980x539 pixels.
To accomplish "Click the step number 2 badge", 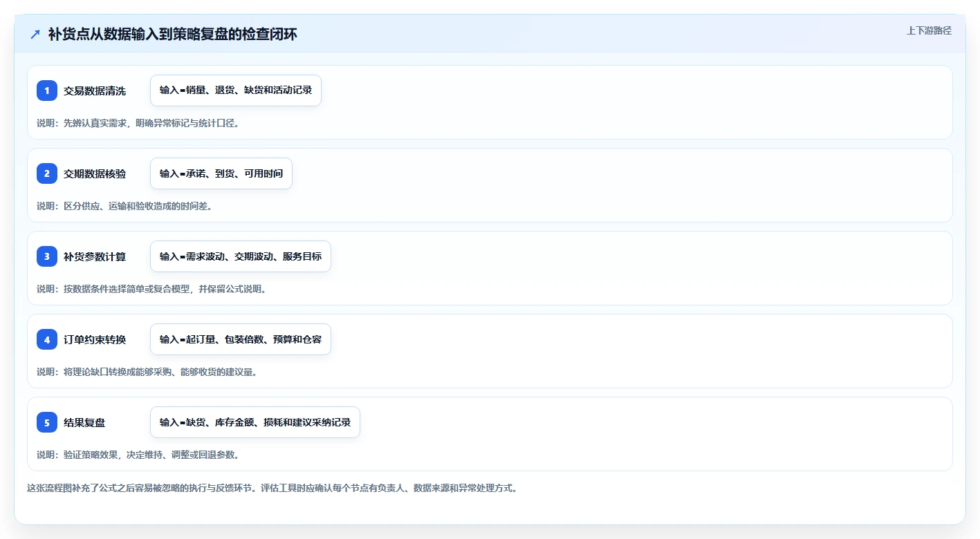I will click(x=47, y=173).
